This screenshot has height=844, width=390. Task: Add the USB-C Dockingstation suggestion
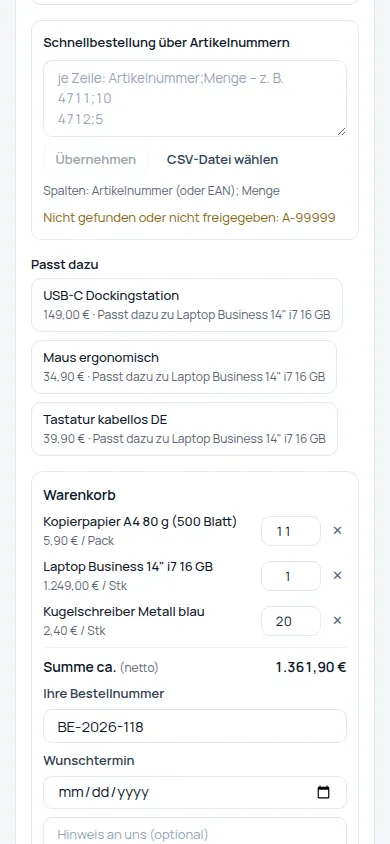pos(187,305)
